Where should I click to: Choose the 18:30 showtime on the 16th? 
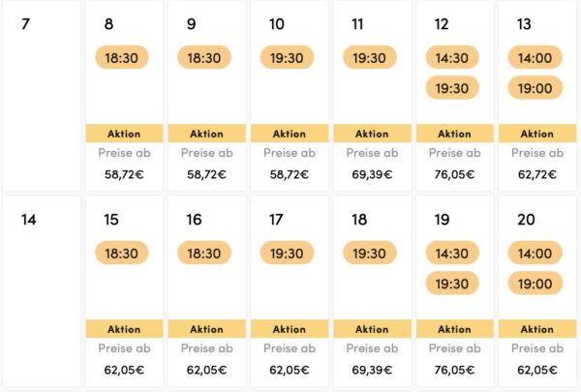(204, 253)
